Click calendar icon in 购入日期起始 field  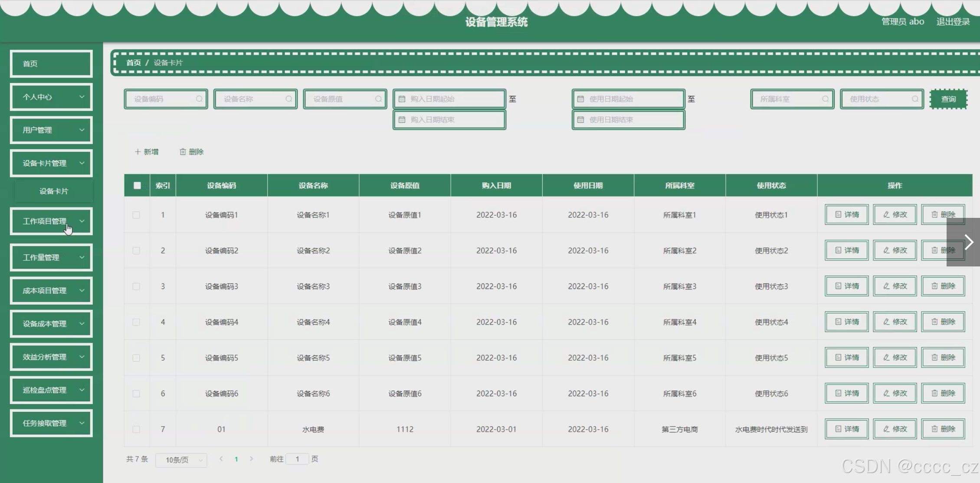point(402,99)
